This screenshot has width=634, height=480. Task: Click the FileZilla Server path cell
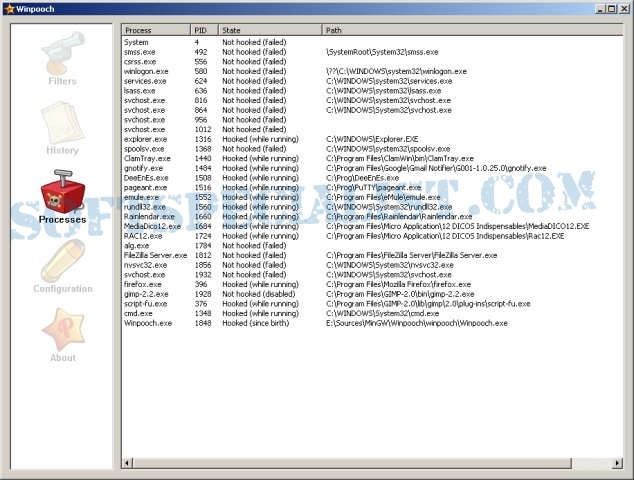[x=412, y=255]
